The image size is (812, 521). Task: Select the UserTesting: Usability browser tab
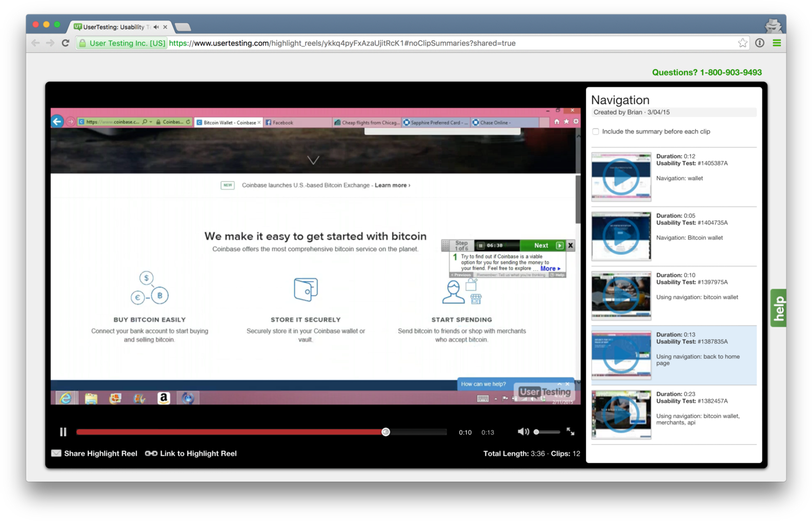point(114,27)
